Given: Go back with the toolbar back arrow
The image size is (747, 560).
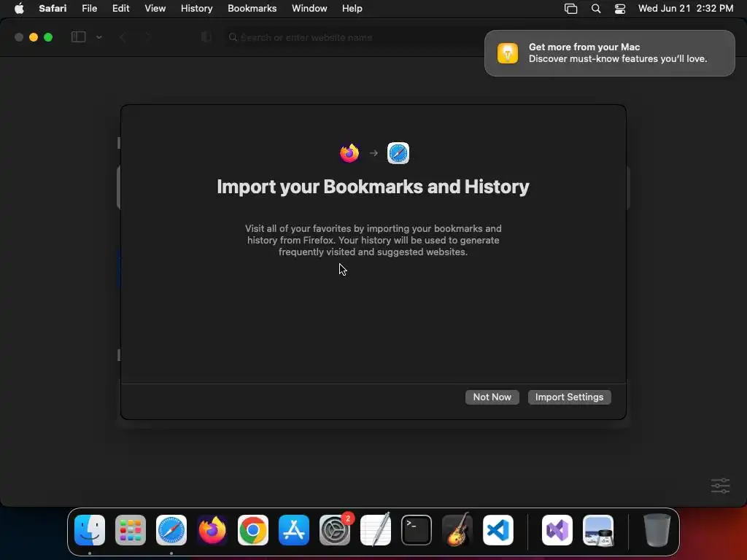Looking at the screenshot, I should (x=123, y=37).
